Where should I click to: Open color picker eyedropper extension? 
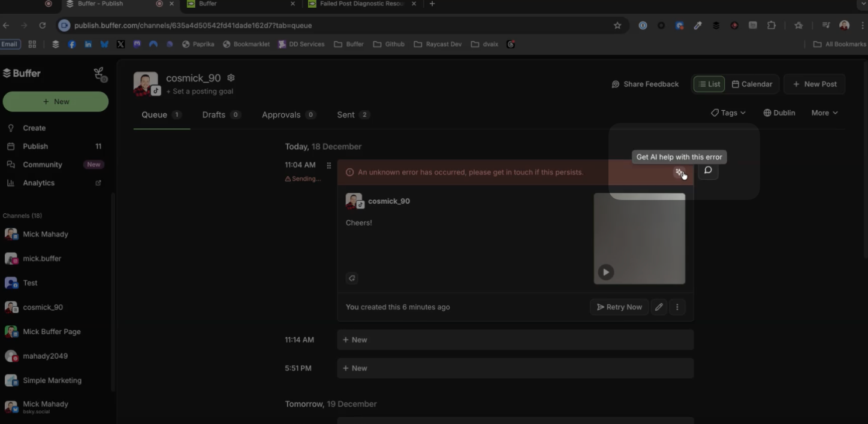[x=698, y=25]
